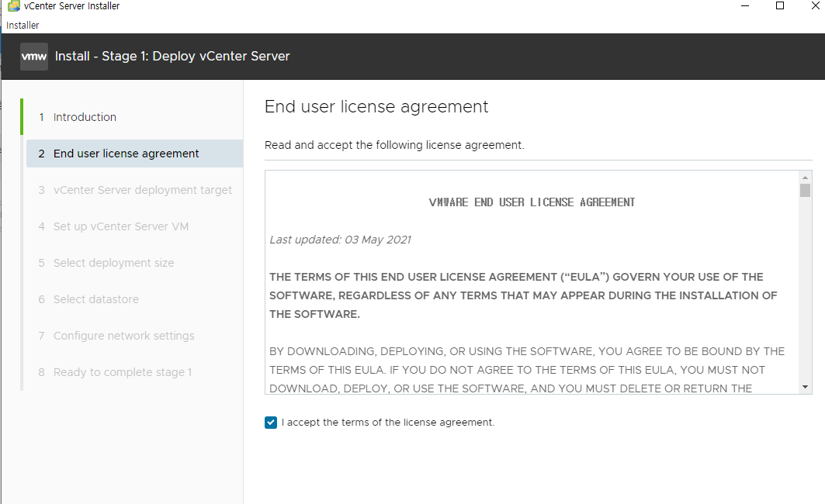Click 'I accept the terms of the license agreement' label
The image size is (825, 504).
(388, 423)
